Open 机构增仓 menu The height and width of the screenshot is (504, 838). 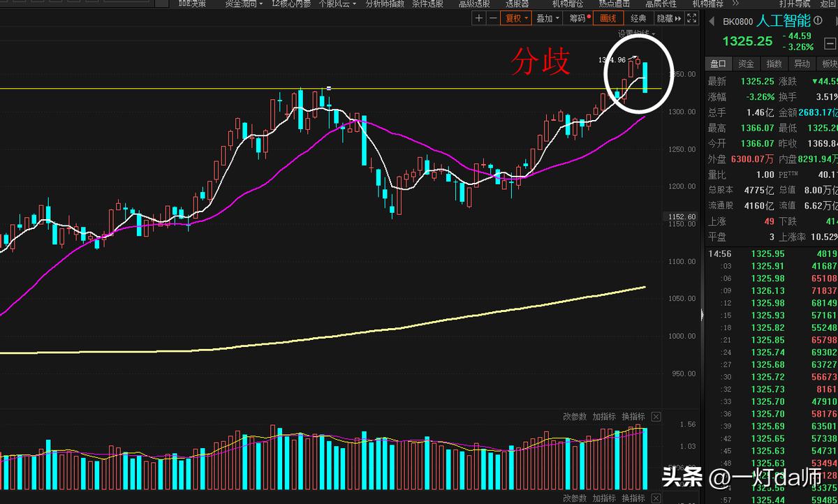(x=567, y=4)
